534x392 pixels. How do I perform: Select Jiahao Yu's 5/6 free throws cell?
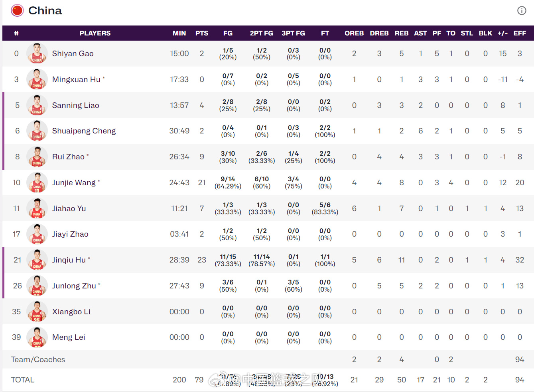point(325,208)
